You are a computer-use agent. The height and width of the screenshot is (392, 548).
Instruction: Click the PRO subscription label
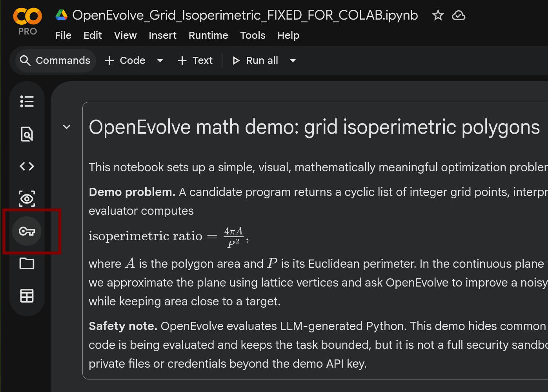pyautogui.click(x=27, y=31)
